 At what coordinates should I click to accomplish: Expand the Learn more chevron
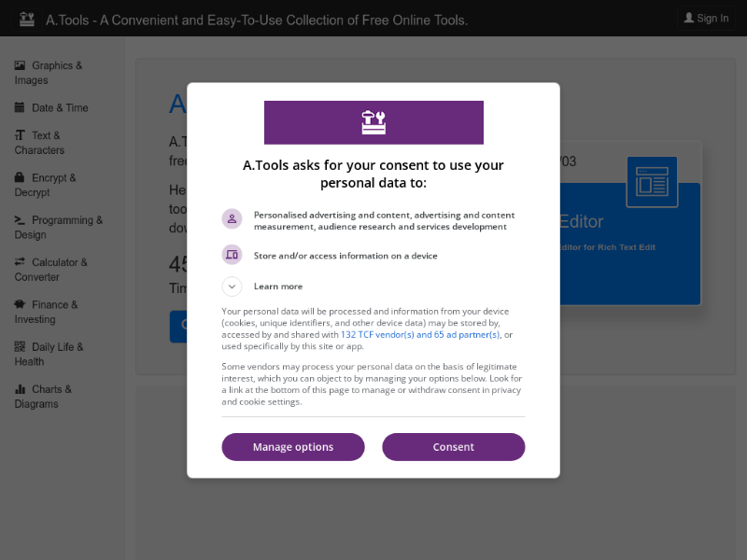pyautogui.click(x=232, y=287)
